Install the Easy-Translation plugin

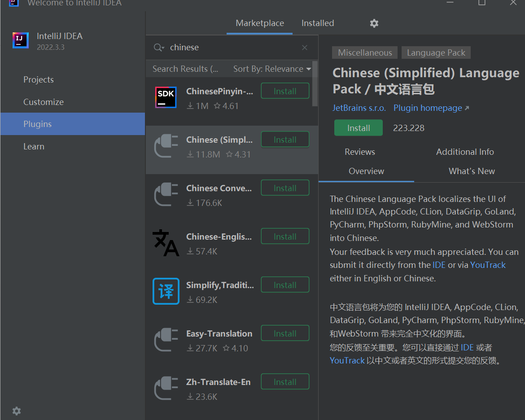click(x=285, y=333)
